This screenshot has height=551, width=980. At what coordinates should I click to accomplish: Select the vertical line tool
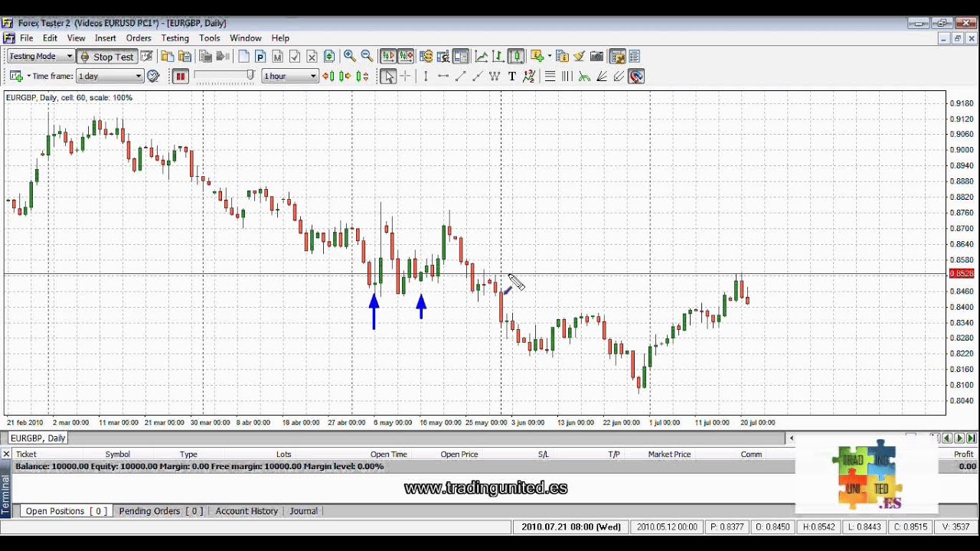tap(426, 76)
